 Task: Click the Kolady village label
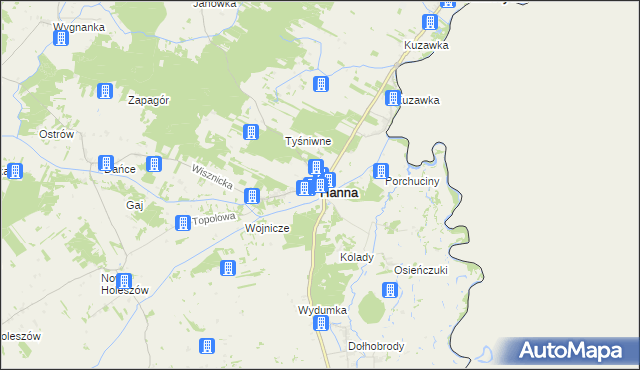[x=357, y=257]
